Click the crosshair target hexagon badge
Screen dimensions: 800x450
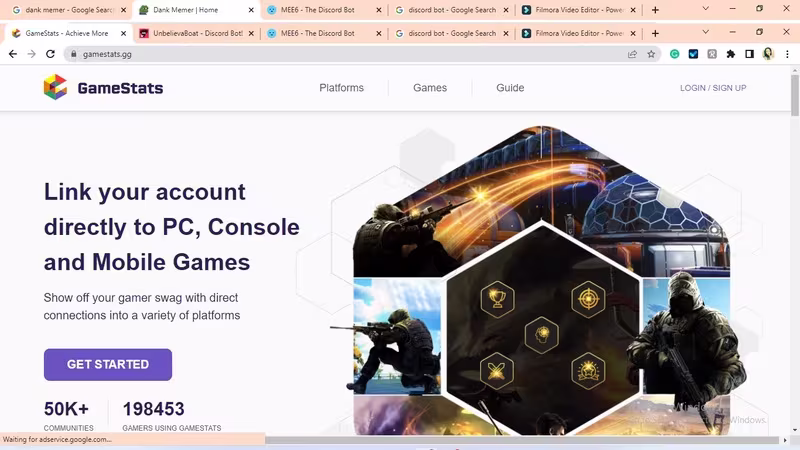pyautogui.click(x=588, y=299)
